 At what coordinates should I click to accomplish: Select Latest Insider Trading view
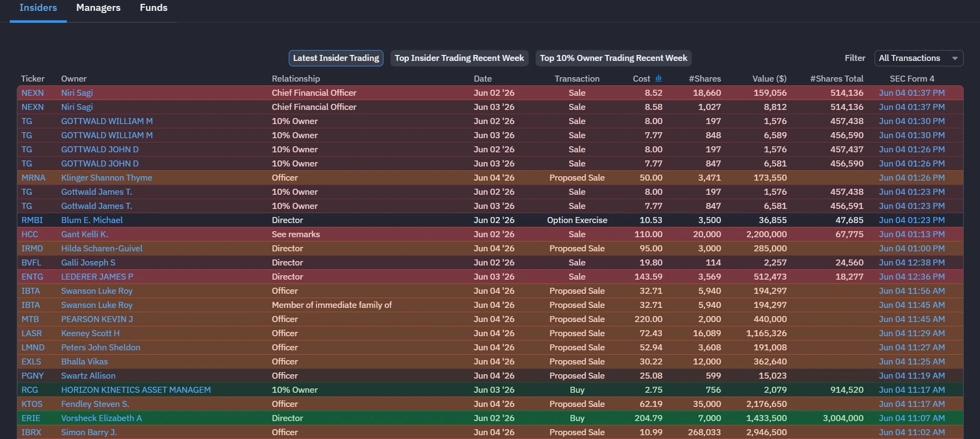click(x=336, y=58)
